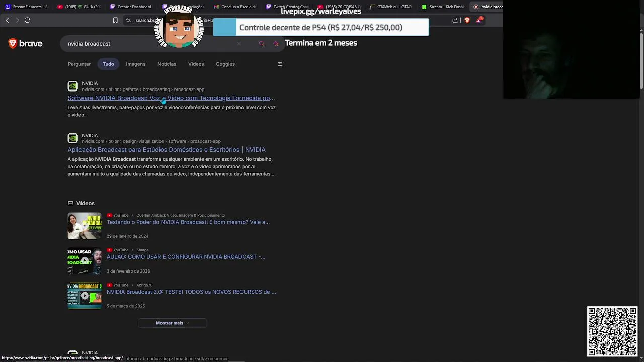Select the Goggles search tab
Viewport: 644px width, 362px height.
pos(225,64)
